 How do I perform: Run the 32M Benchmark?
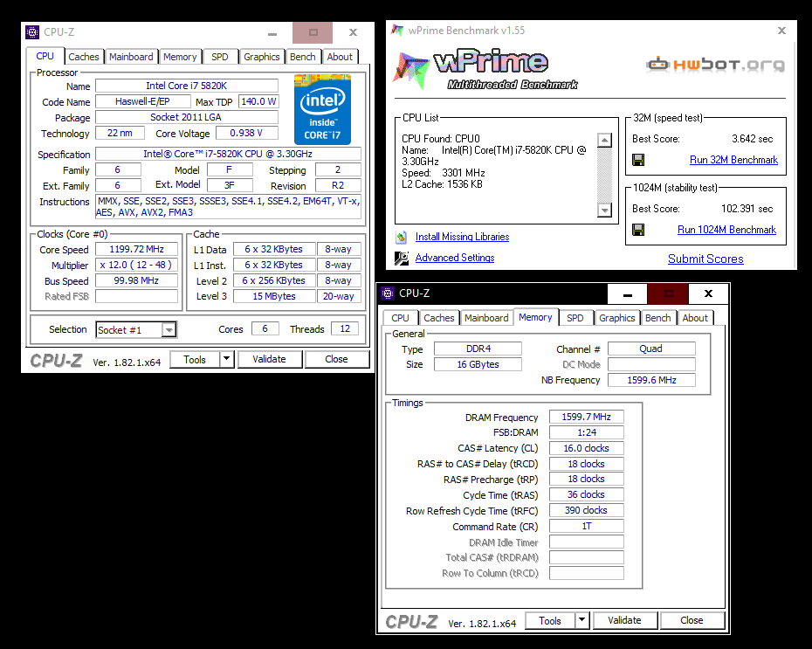(733, 160)
